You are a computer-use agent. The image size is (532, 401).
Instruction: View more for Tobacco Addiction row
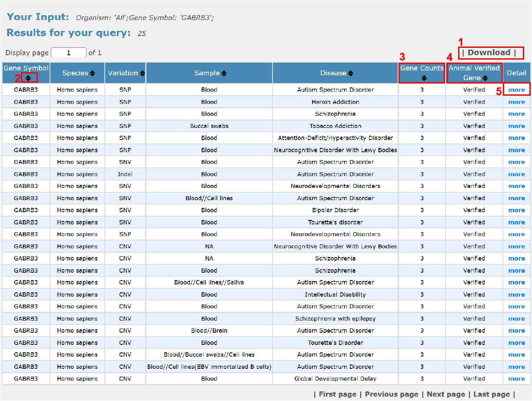coord(517,126)
